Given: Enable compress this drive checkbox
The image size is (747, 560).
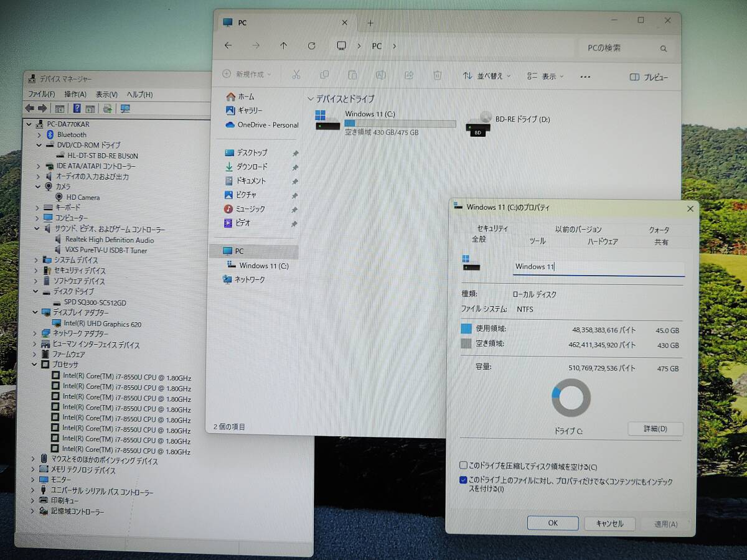Looking at the screenshot, I should [x=463, y=465].
